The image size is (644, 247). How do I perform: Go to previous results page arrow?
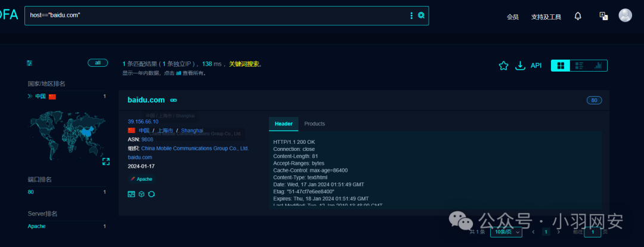[x=533, y=232]
